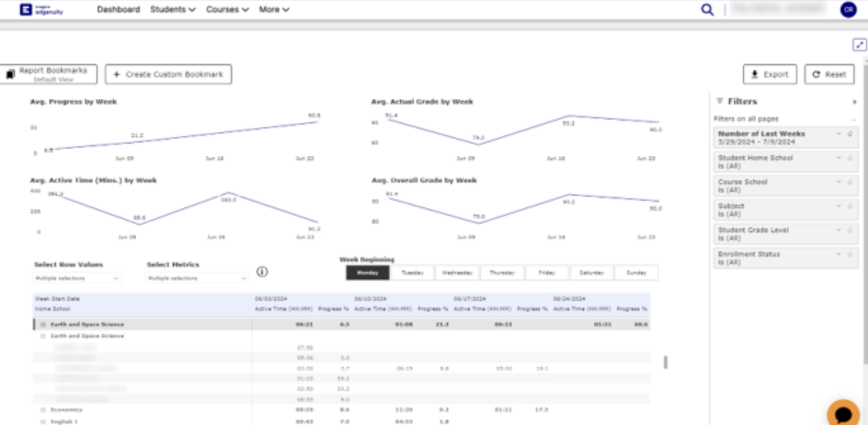Clear the Course School filter
This screenshot has width=868, height=425.
850,182
